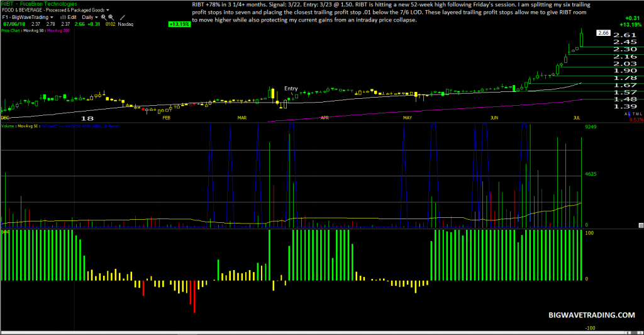Select the Price Chart legend label

(10, 30)
